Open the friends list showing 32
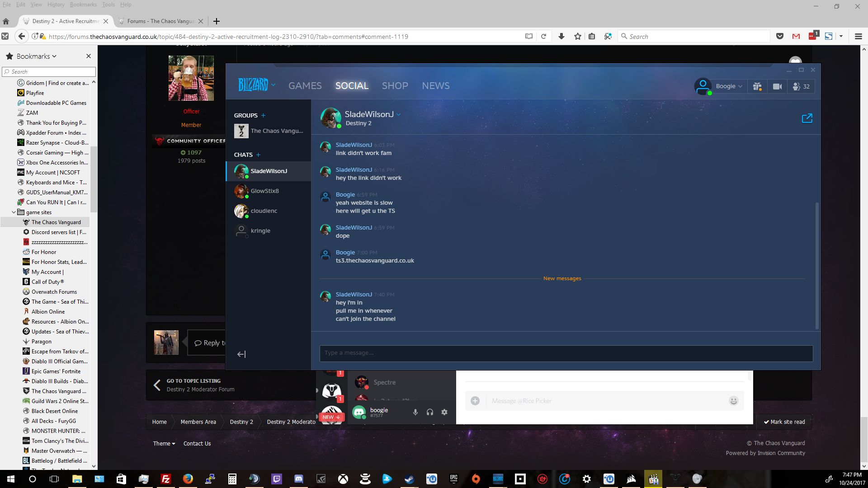Screen dimensions: 868x488 point(801,86)
